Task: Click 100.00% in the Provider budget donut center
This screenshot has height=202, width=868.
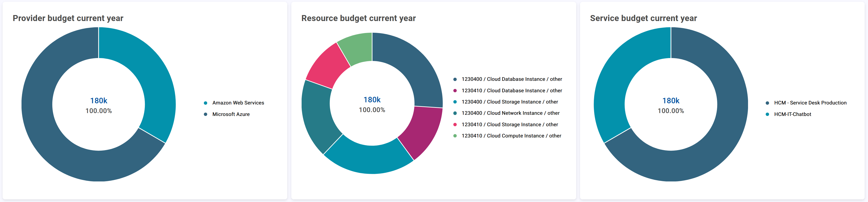Action: tap(99, 111)
